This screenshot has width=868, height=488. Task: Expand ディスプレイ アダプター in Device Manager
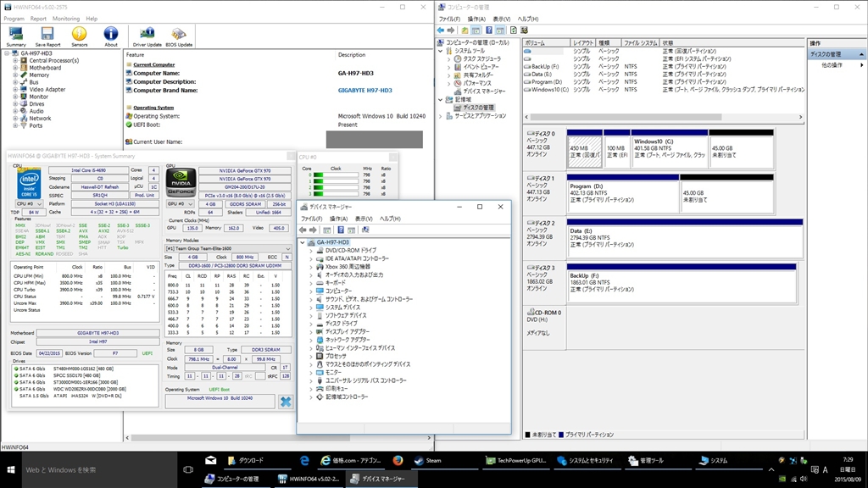click(x=311, y=331)
